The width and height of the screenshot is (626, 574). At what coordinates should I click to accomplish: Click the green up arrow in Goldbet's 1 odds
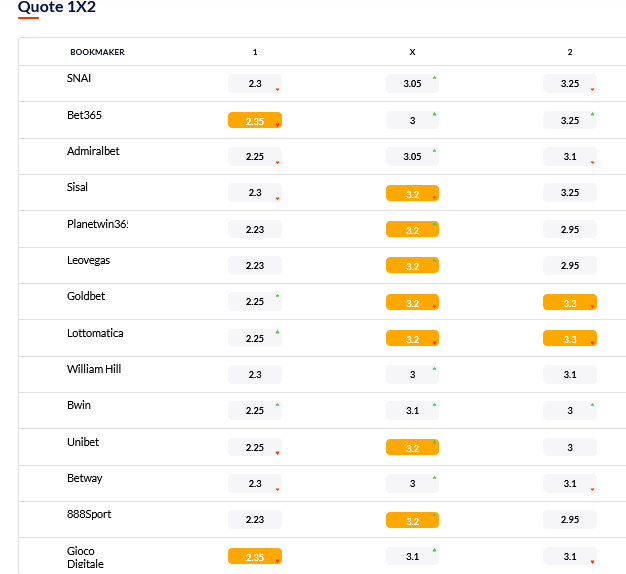pyautogui.click(x=277, y=296)
